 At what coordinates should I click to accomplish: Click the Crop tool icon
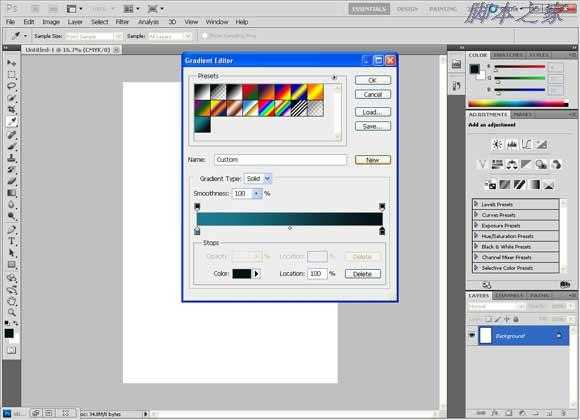11,110
